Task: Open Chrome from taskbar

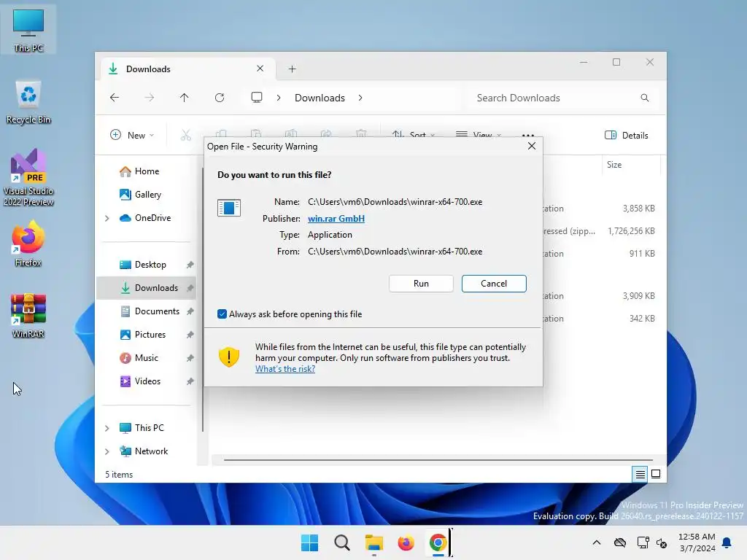Action: tap(438, 542)
